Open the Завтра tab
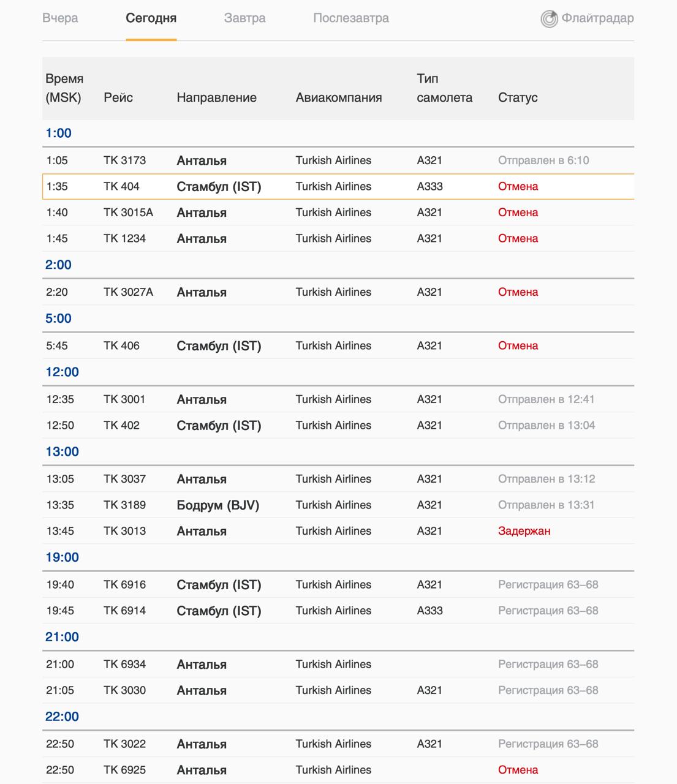Viewport: 677px width, 784px height. click(x=244, y=18)
